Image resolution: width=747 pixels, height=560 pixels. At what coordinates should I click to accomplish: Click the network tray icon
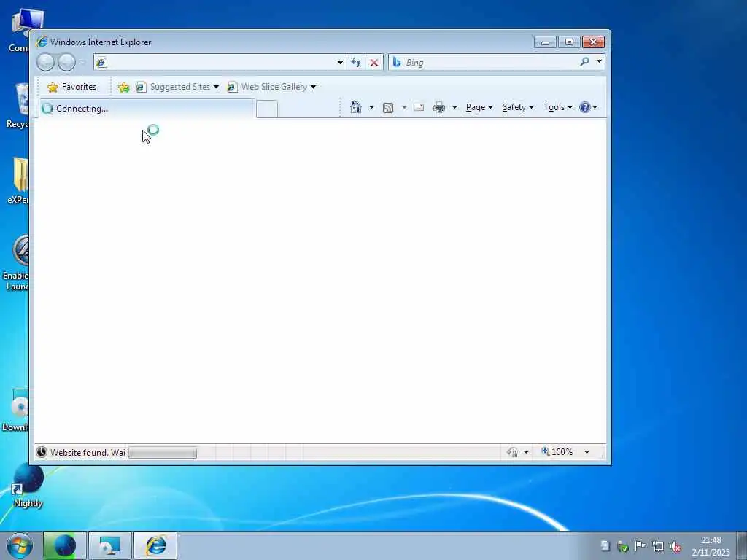tap(658, 546)
